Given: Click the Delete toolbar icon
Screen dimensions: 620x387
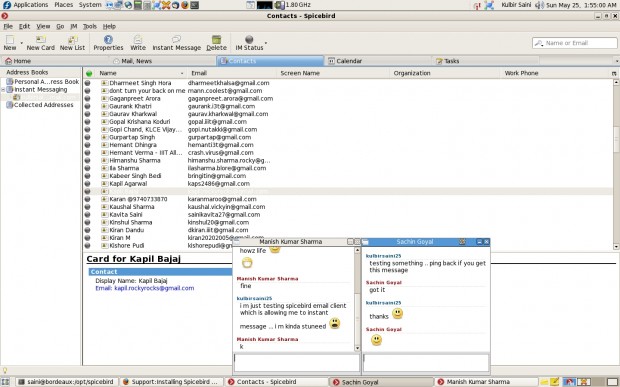Looking at the screenshot, I should 216,40.
